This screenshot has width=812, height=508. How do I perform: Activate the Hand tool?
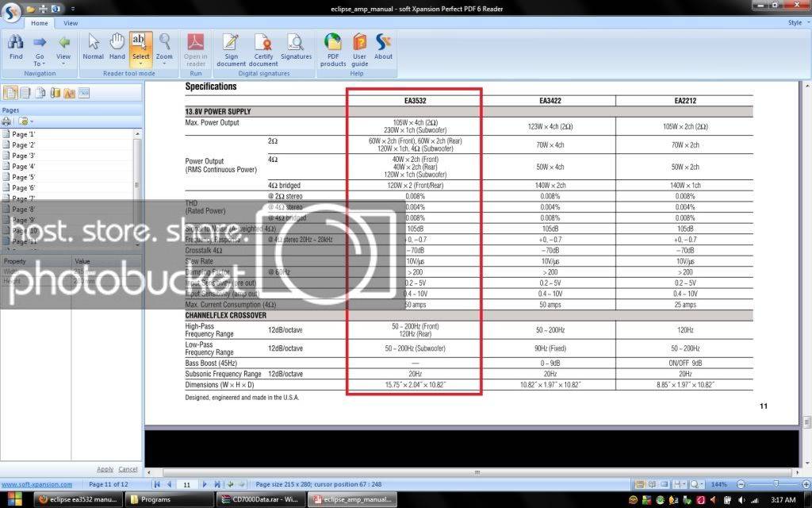pos(117,47)
